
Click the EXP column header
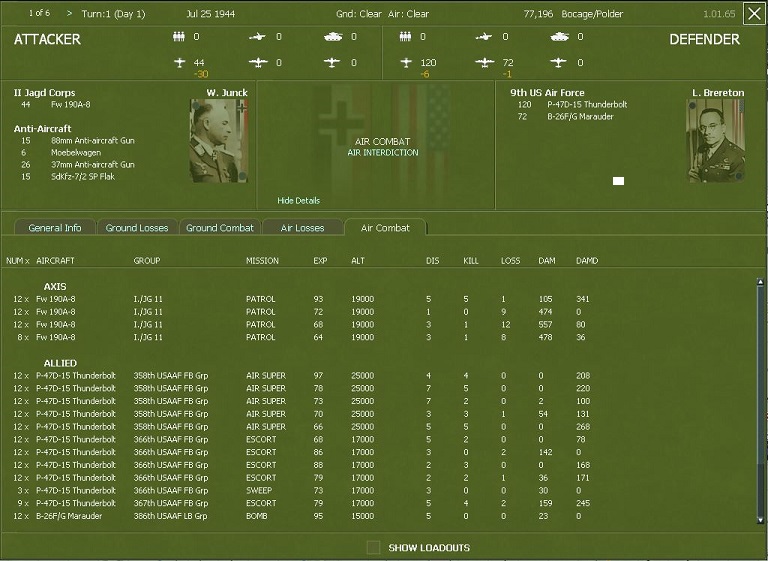coord(320,261)
